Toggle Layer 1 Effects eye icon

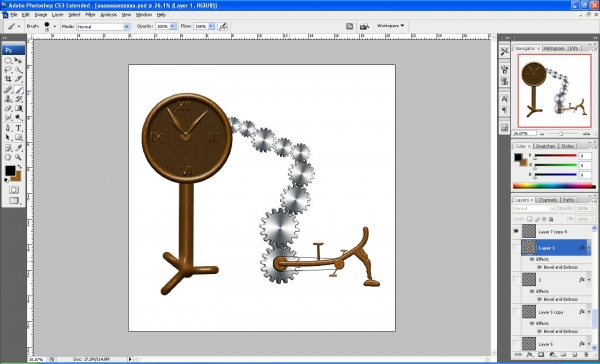click(532, 259)
